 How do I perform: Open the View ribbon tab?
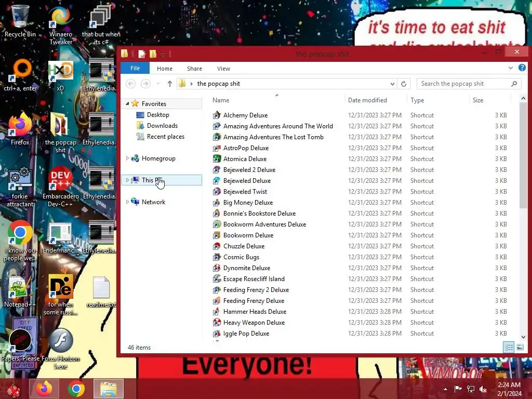[223, 69]
